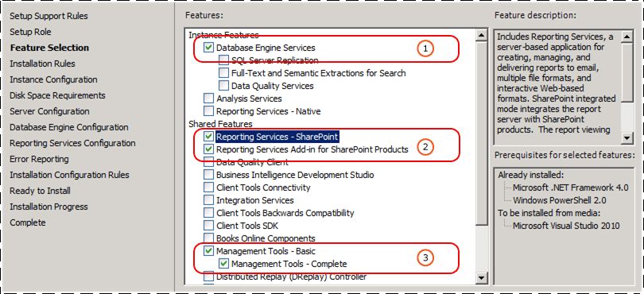Select Complete step in sidebar
The image size is (644, 294).
click(x=28, y=222)
